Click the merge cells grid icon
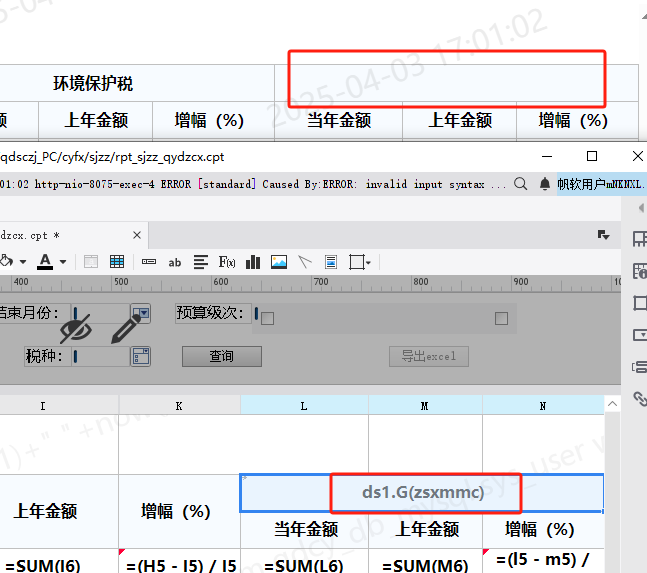This screenshot has height=573, width=647. tap(117, 262)
